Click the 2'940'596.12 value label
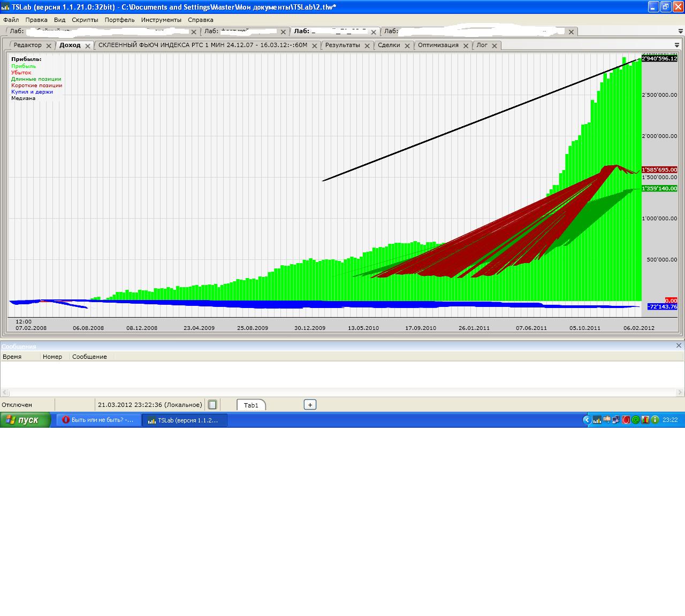 659,59
